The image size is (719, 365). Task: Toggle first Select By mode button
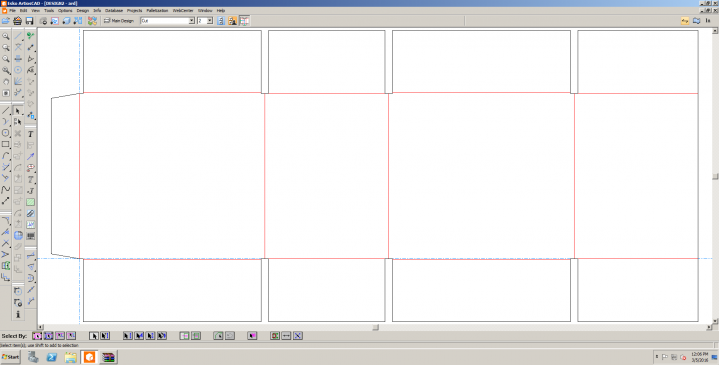tap(37, 336)
